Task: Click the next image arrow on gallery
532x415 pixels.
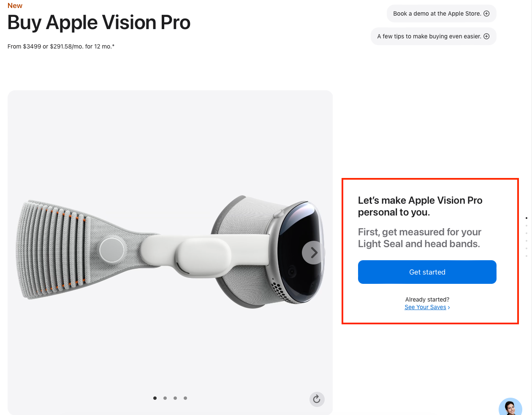Action: [314, 253]
